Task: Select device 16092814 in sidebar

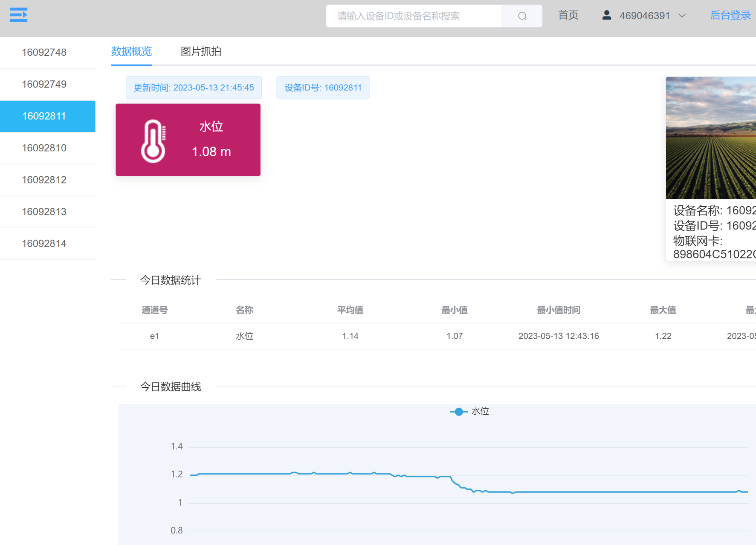Action: [44, 244]
